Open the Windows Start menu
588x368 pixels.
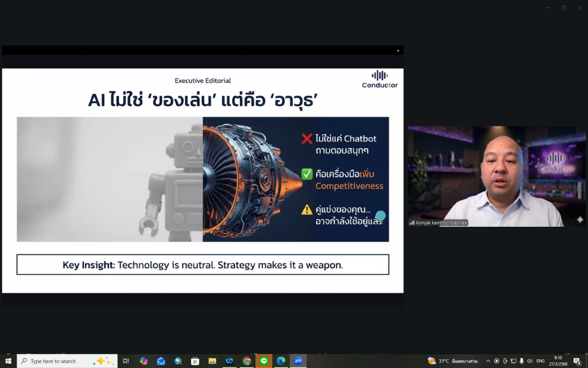pos(8,361)
